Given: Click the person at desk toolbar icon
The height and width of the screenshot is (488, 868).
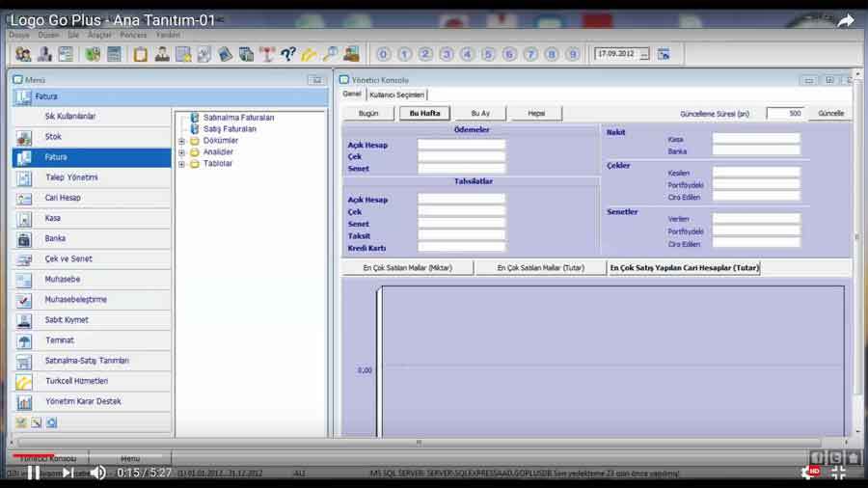Looking at the screenshot, I should point(351,54).
